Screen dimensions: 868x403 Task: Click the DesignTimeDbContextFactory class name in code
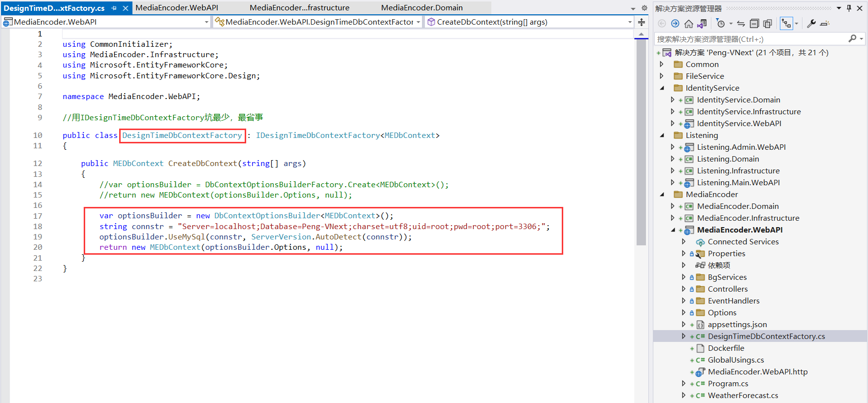(x=182, y=135)
